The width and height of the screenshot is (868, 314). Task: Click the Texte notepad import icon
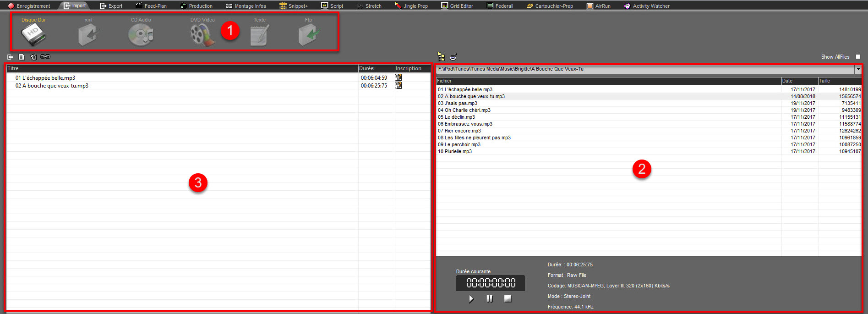pos(259,35)
